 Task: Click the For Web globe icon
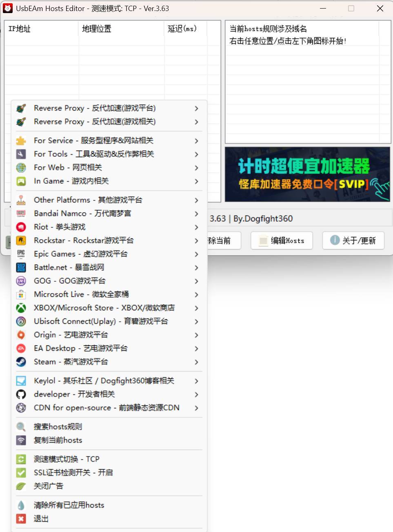(21, 167)
